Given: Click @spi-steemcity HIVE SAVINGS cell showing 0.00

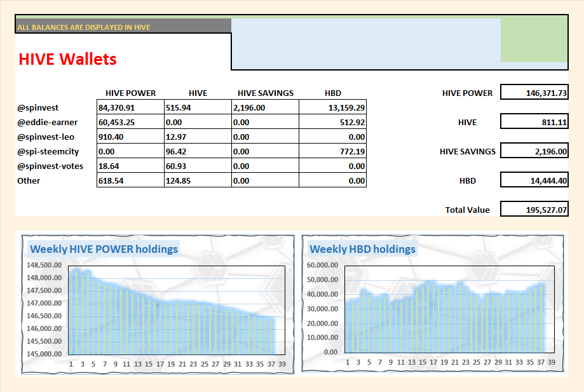Looking at the screenshot, I should [265, 151].
